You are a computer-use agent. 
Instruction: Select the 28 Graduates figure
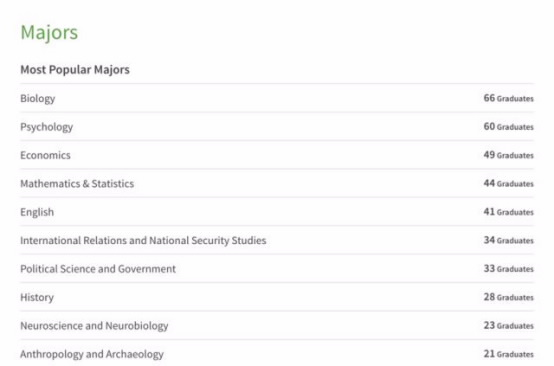point(508,297)
